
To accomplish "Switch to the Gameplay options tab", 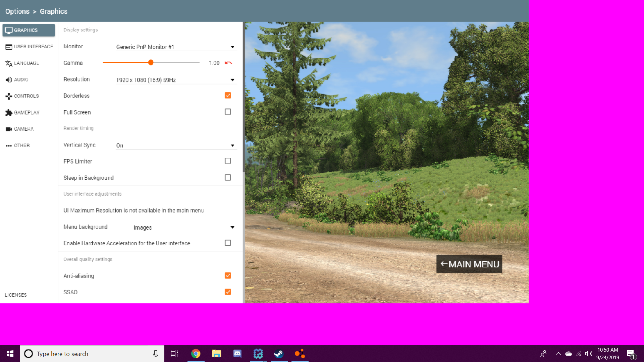I will 29,112.
